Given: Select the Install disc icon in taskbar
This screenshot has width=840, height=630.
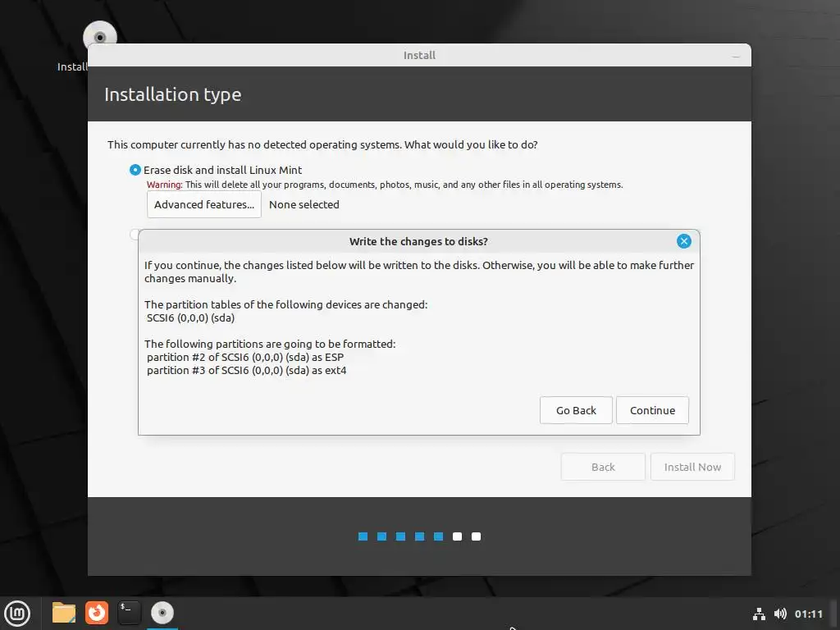Looking at the screenshot, I should coord(162,613).
